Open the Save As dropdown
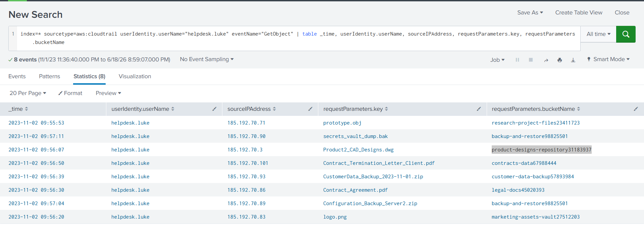This screenshot has height=229, width=644. [x=530, y=12]
